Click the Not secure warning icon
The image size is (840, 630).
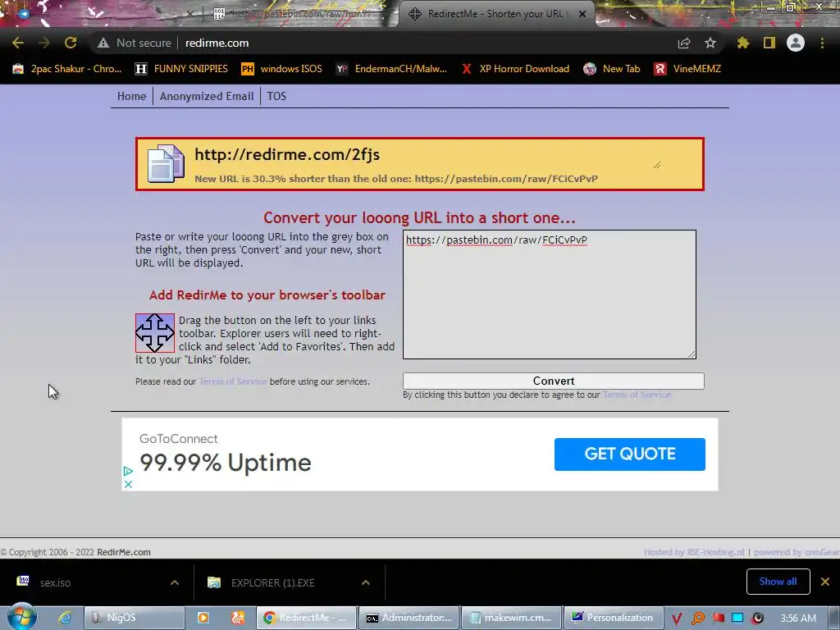(x=103, y=43)
